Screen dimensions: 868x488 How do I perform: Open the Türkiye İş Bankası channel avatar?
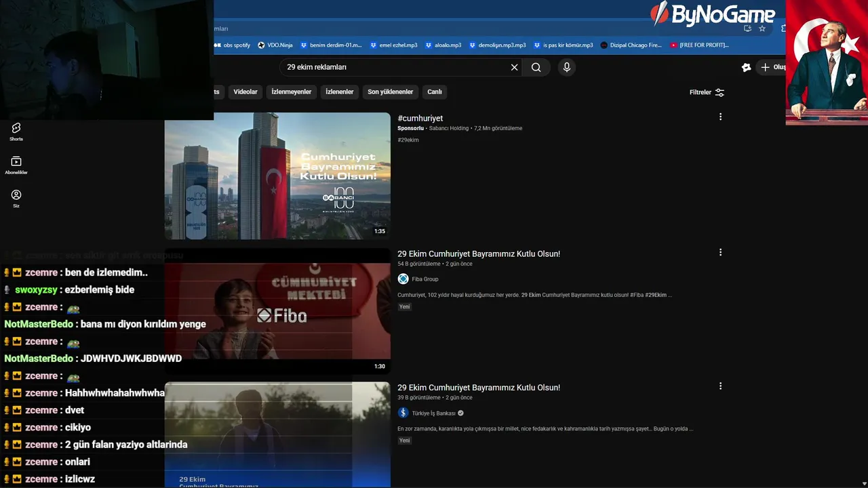pyautogui.click(x=403, y=413)
